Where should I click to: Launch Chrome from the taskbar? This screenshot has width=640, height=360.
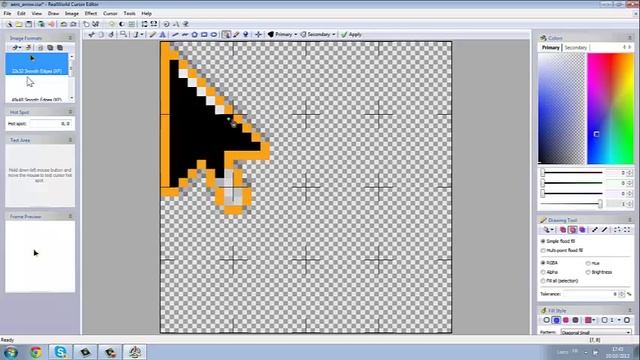click(36, 352)
